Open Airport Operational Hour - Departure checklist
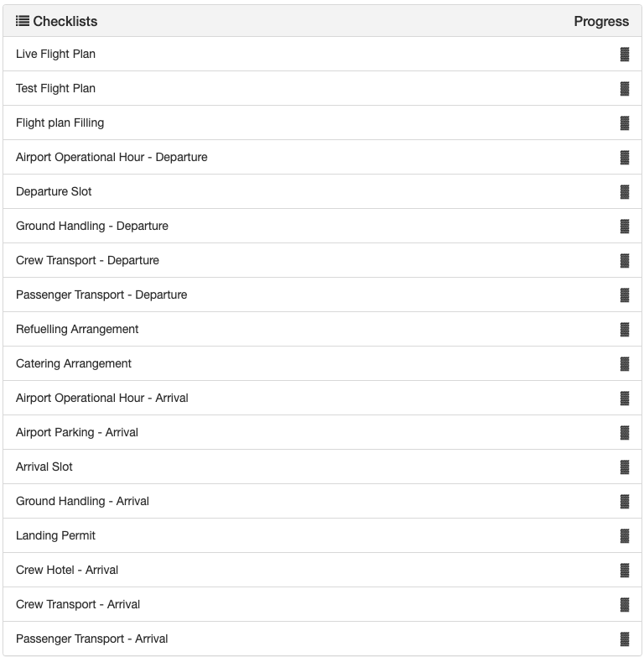The height and width of the screenshot is (657, 644). [x=112, y=157]
